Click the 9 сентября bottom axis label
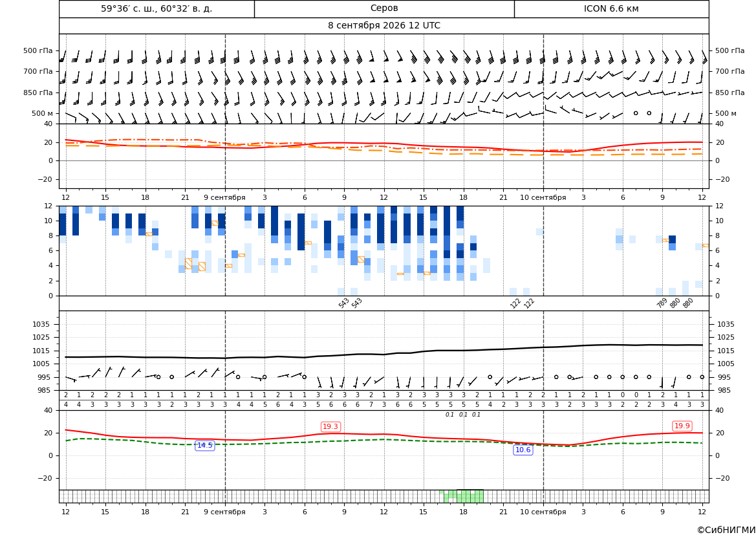Screen dimensions: 756x535 [x=224, y=512]
